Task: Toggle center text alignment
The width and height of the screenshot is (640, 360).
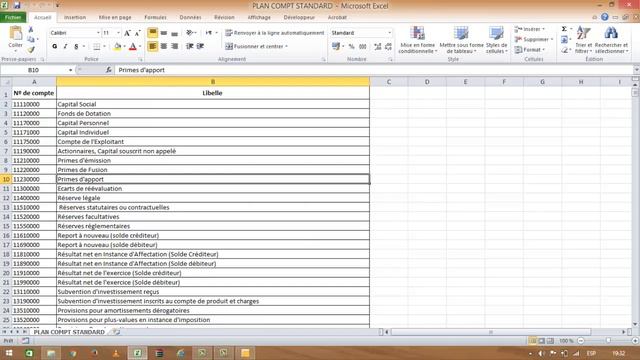Action: (164, 46)
